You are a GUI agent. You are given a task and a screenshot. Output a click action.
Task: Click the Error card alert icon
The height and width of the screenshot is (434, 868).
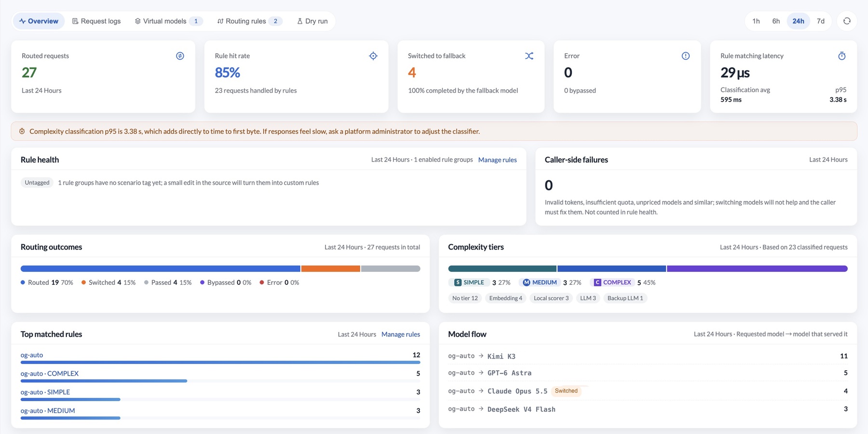pyautogui.click(x=685, y=56)
